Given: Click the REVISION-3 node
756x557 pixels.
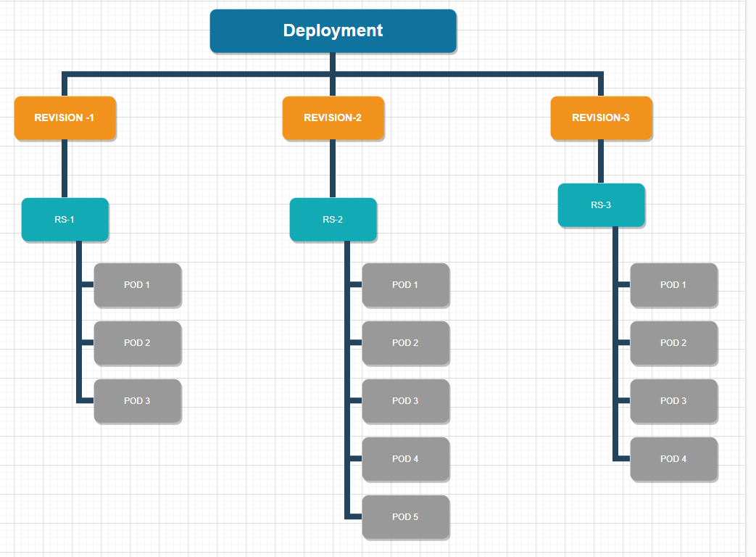Looking at the screenshot, I should coord(601,118).
